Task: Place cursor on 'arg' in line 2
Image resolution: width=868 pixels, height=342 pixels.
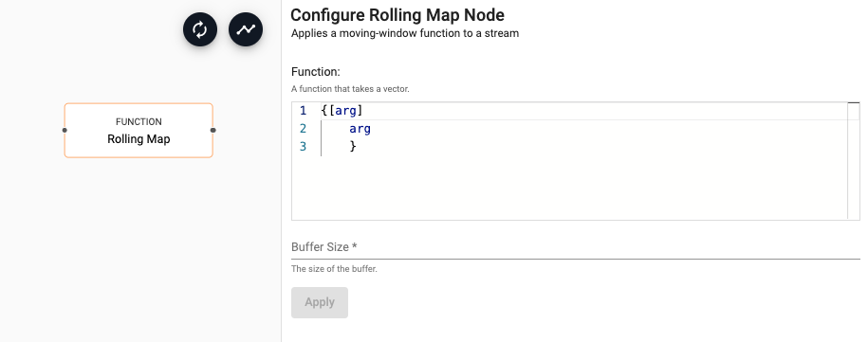Action: point(360,129)
